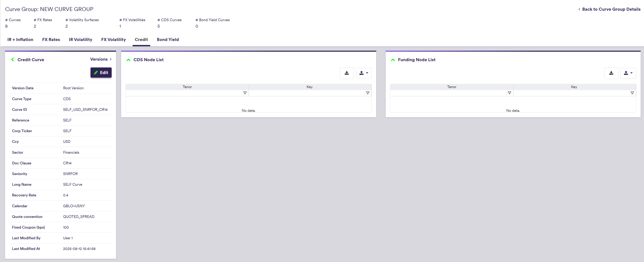
Task: Expand the Versions panel
Action: [x=101, y=59]
